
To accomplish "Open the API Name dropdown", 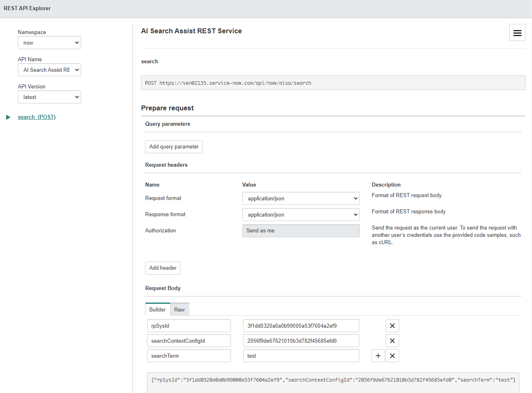I will [x=49, y=70].
